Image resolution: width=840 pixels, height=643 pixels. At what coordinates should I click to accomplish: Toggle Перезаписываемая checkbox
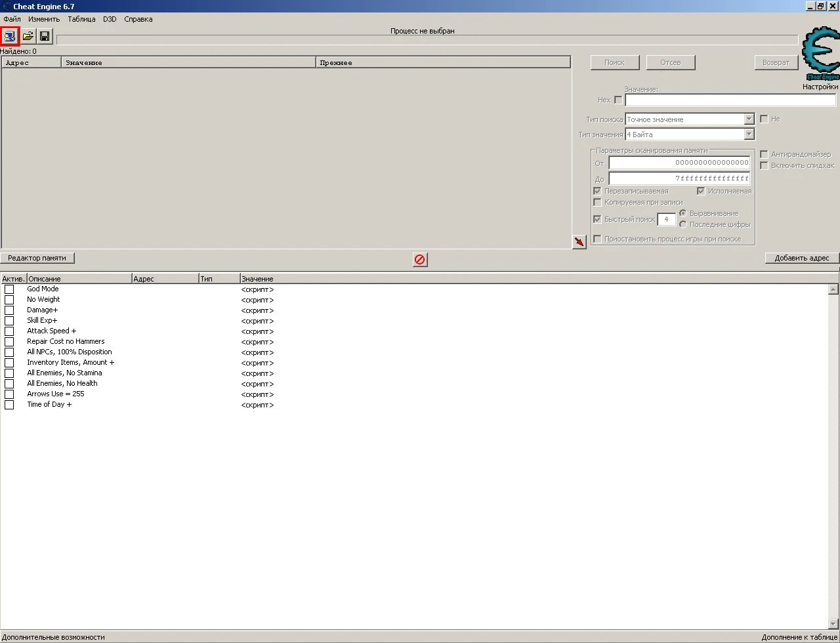[597, 191]
